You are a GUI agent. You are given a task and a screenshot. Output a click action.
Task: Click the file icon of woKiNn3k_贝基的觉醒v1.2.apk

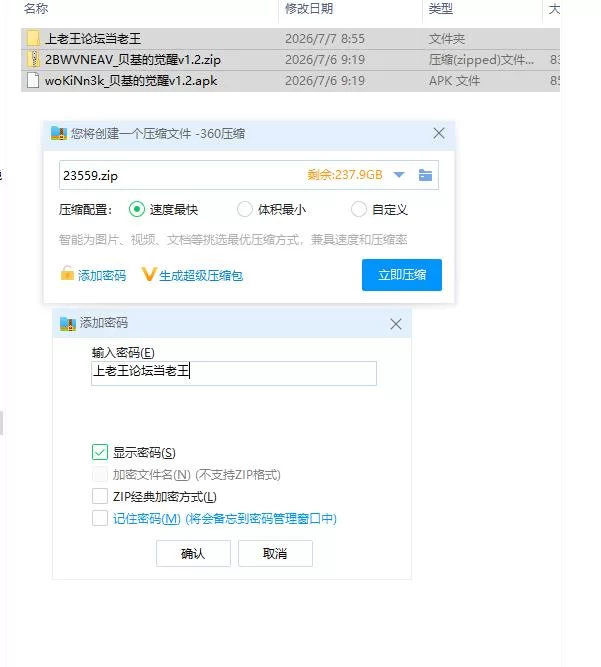coord(33,80)
